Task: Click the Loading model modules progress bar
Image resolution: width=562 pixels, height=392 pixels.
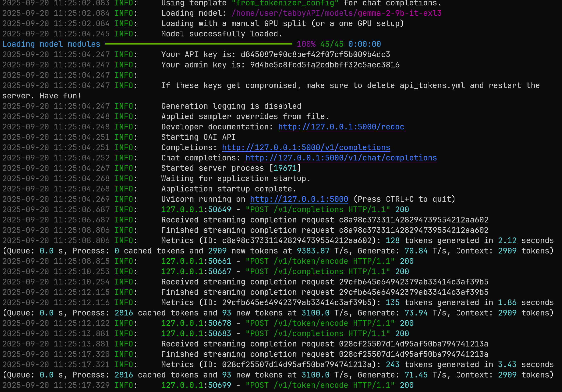Action: pyautogui.click(x=198, y=44)
